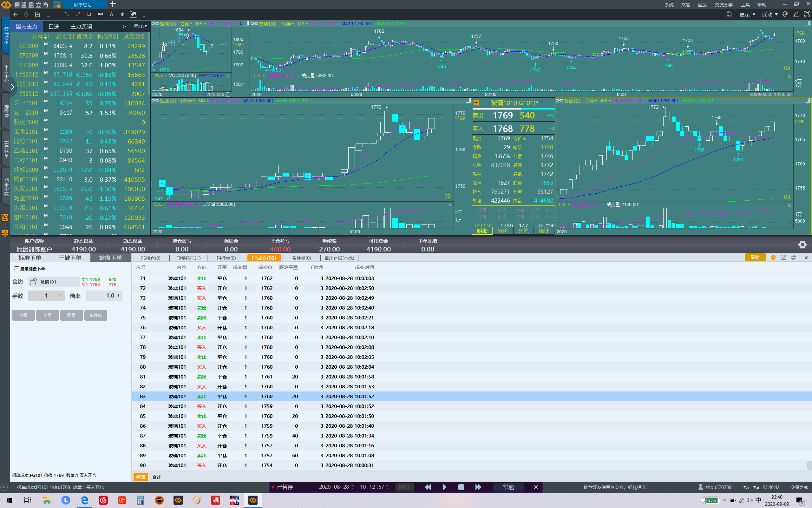This screenshot has width=812, height=508.
Task: Click the pencil edit icon top right
Action: (x=796, y=14)
